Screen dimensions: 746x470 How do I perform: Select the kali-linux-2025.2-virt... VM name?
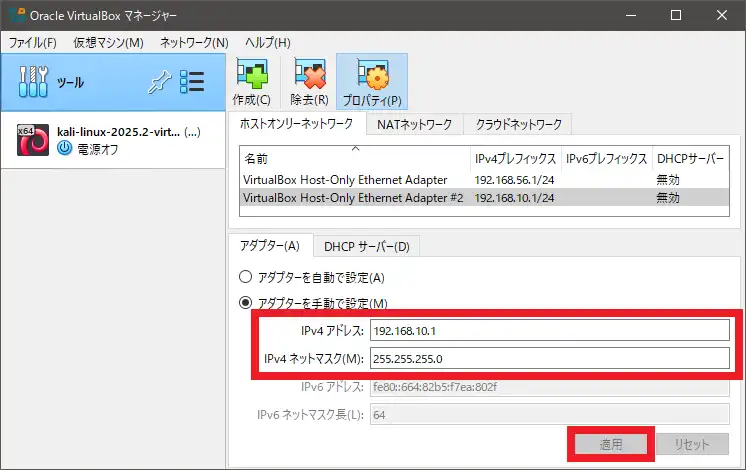click(118, 132)
